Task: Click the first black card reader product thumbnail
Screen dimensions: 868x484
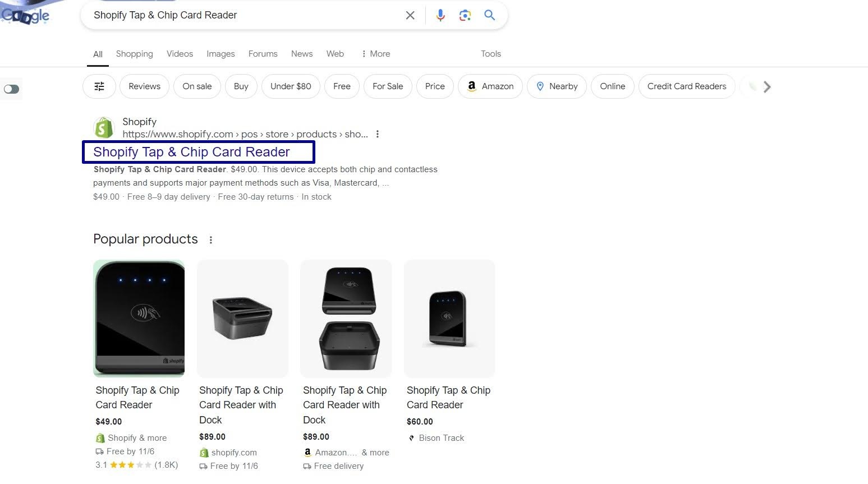Action: [x=139, y=319]
